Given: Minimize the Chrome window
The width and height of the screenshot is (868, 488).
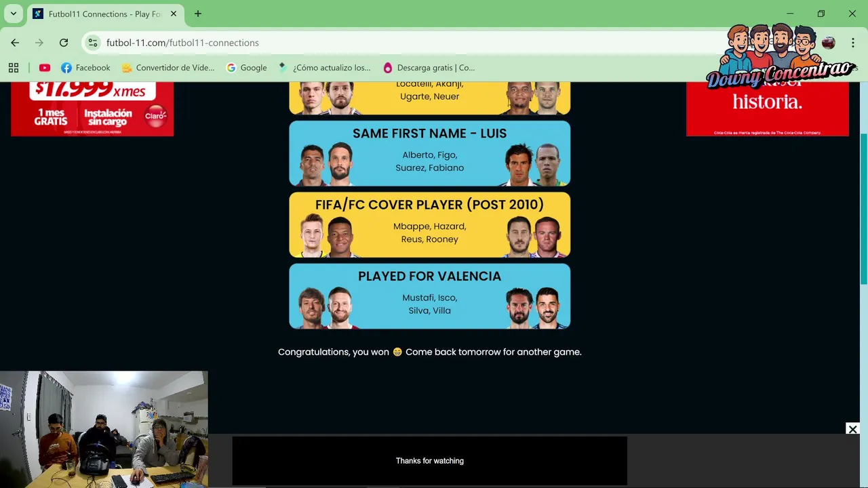Looking at the screenshot, I should pyautogui.click(x=790, y=14).
